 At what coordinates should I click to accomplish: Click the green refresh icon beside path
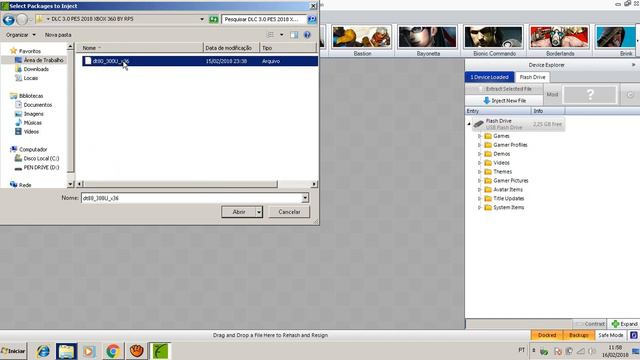(x=213, y=19)
